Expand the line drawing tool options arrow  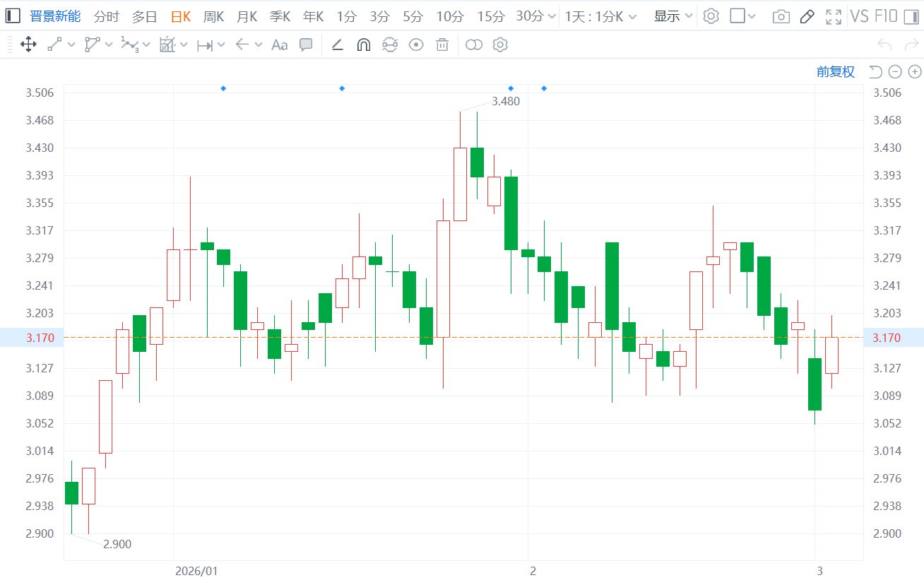click(x=71, y=45)
